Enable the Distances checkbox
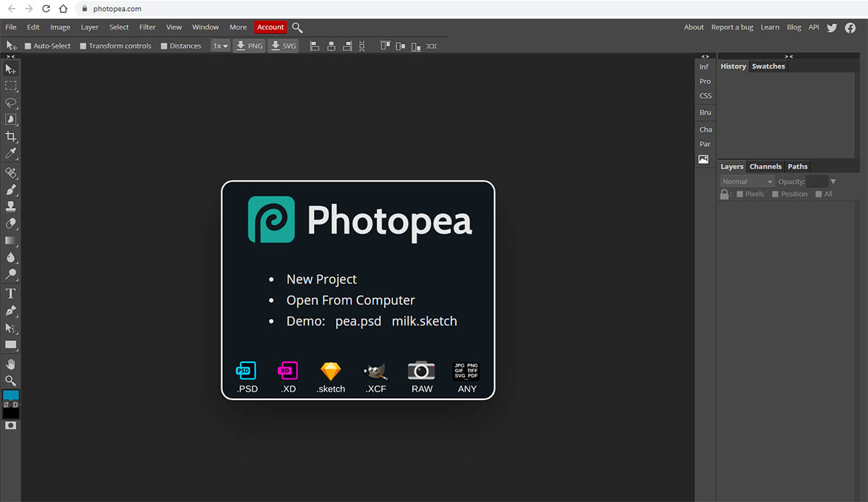Screen dimensions: 868x502 pos(164,46)
